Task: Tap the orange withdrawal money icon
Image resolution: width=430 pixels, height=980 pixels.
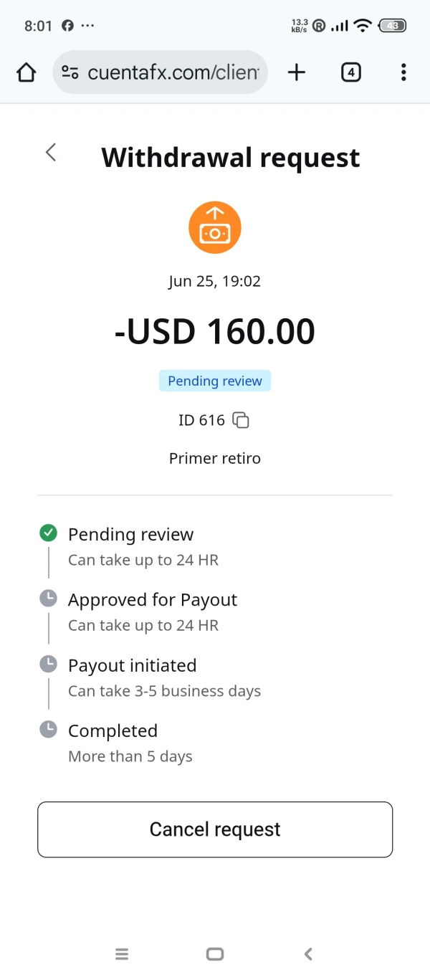Action: point(215,229)
